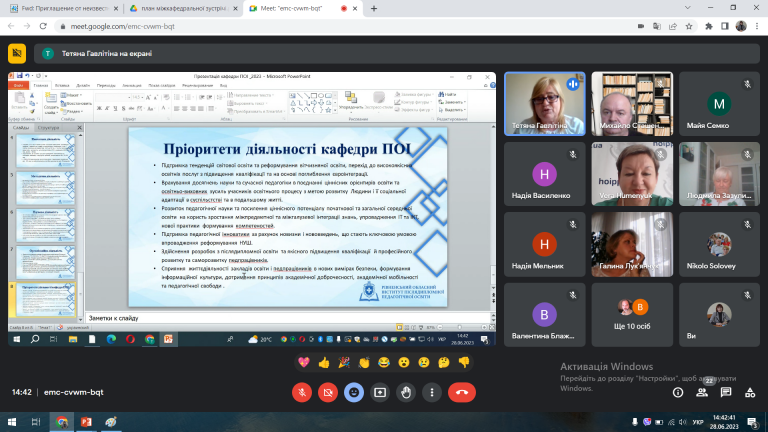
Task: Expand the Chrome tab search chevron
Action: [688, 8]
